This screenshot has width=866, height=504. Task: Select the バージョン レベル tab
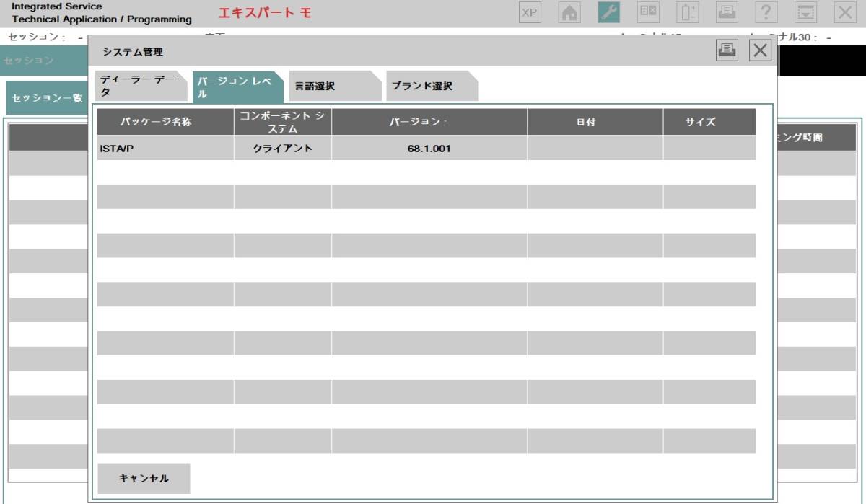coord(238,87)
